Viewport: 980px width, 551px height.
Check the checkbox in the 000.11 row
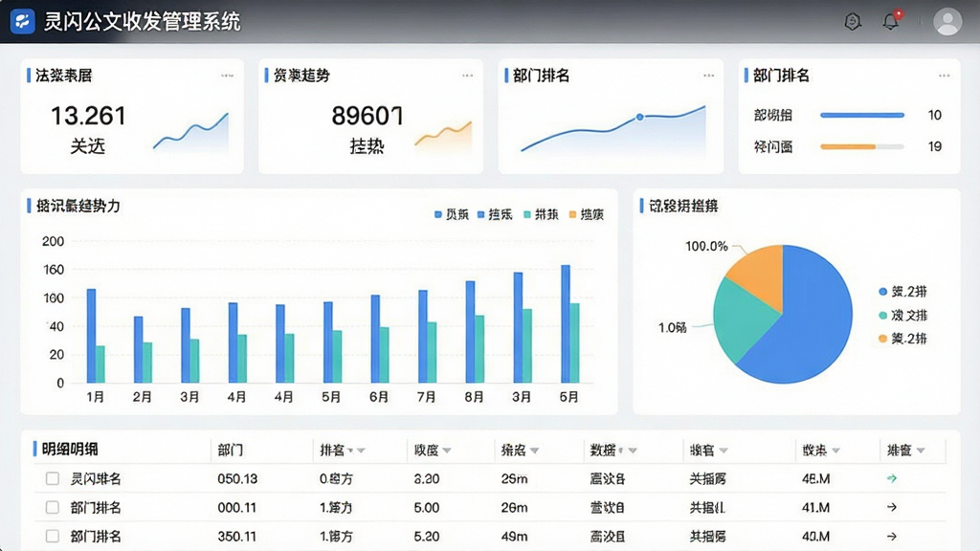(x=53, y=507)
